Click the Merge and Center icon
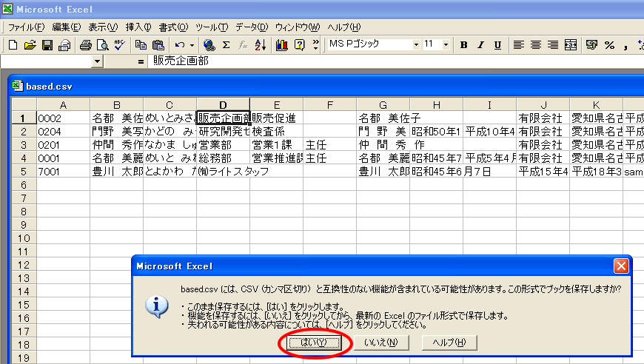Screen dimensions: 644x364 click(x=571, y=45)
